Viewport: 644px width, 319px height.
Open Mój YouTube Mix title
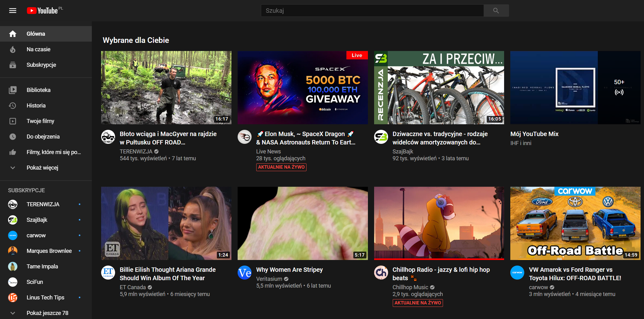[x=534, y=134]
